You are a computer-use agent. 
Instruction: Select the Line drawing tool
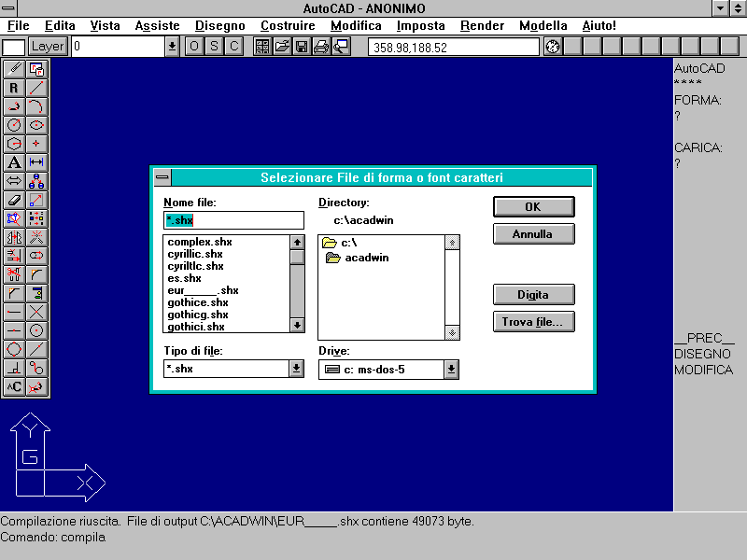click(36, 88)
